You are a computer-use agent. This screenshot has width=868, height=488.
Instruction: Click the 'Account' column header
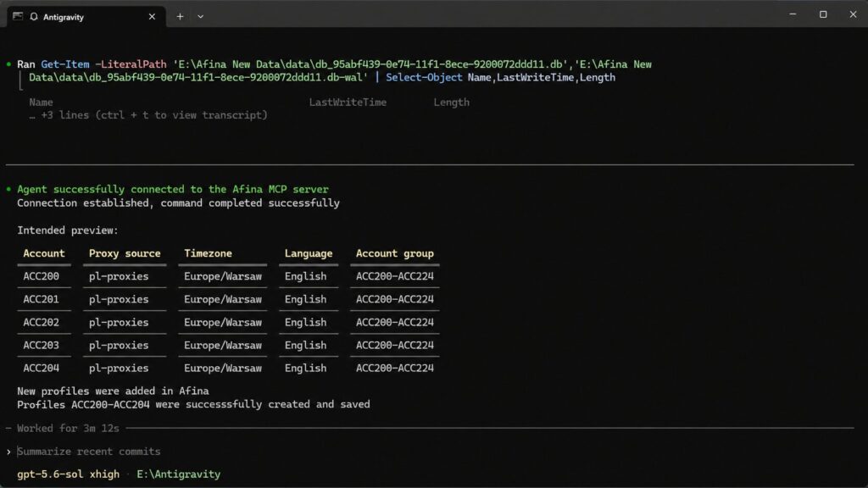pyautogui.click(x=44, y=253)
